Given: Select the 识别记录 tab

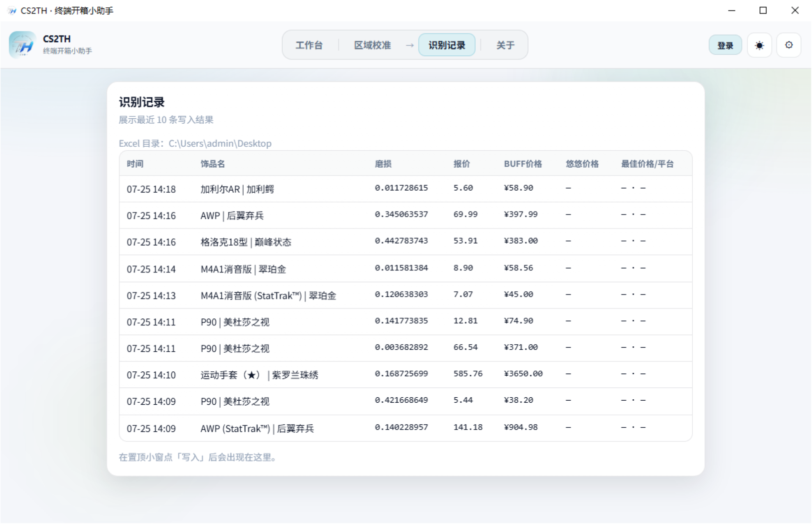Looking at the screenshot, I should [x=446, y=45].
